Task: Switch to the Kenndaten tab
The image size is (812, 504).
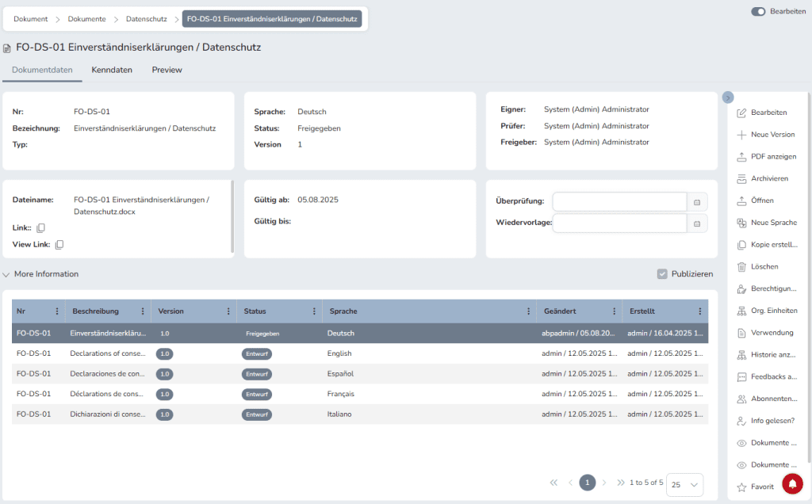Action: click(x=112, y=70)
